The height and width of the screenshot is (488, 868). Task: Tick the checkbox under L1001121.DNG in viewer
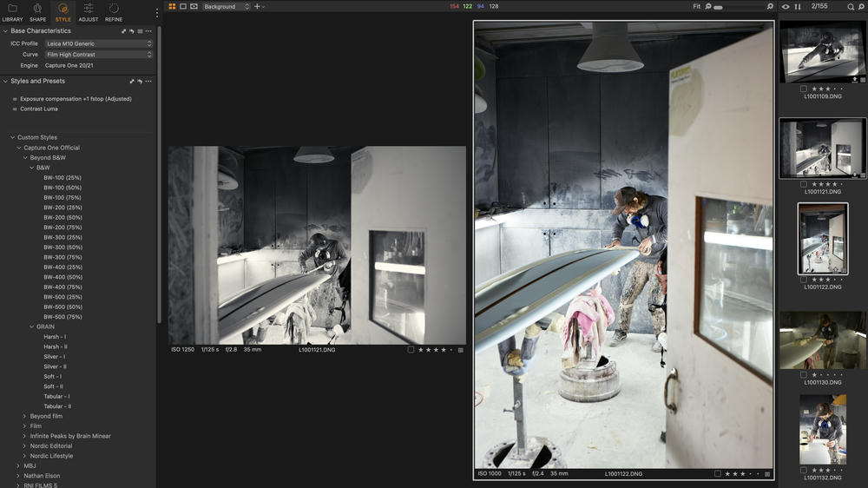pyautogui.click(x=411, y=350)
